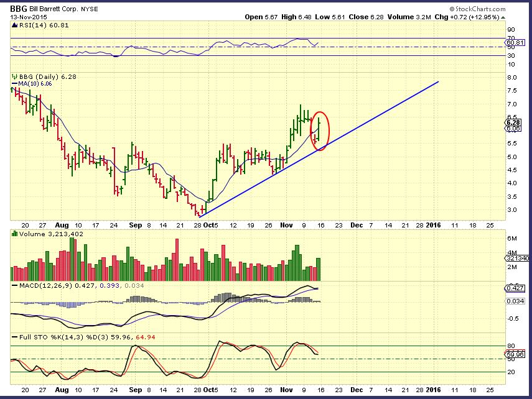Click the MACD(12,26,9) 0.427 label

tap(58, 286)
